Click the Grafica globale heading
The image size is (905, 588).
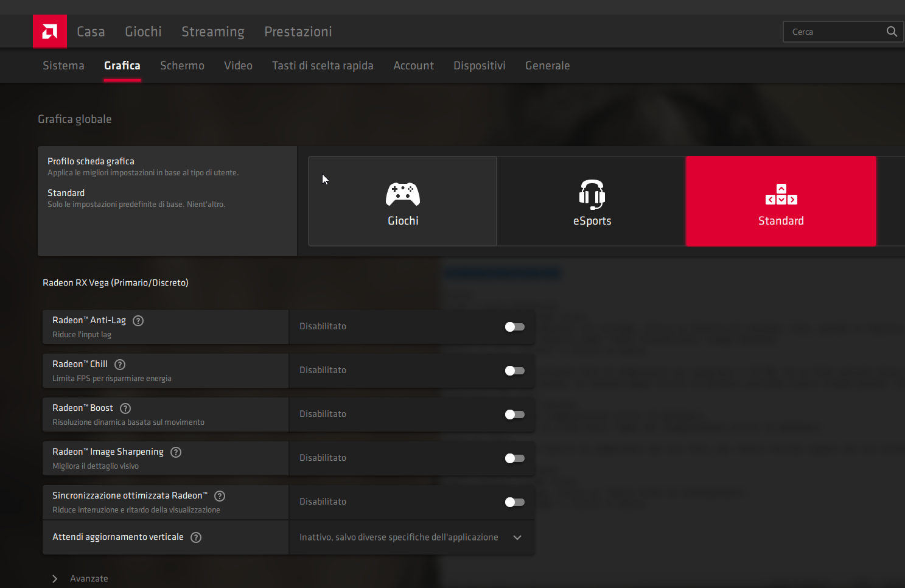75,119
